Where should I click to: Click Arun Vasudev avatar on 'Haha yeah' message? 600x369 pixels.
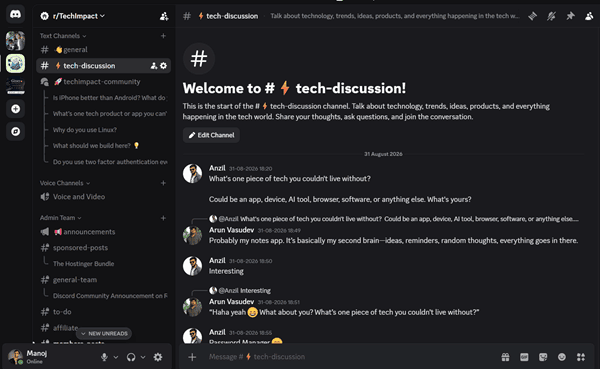point(192,307)
